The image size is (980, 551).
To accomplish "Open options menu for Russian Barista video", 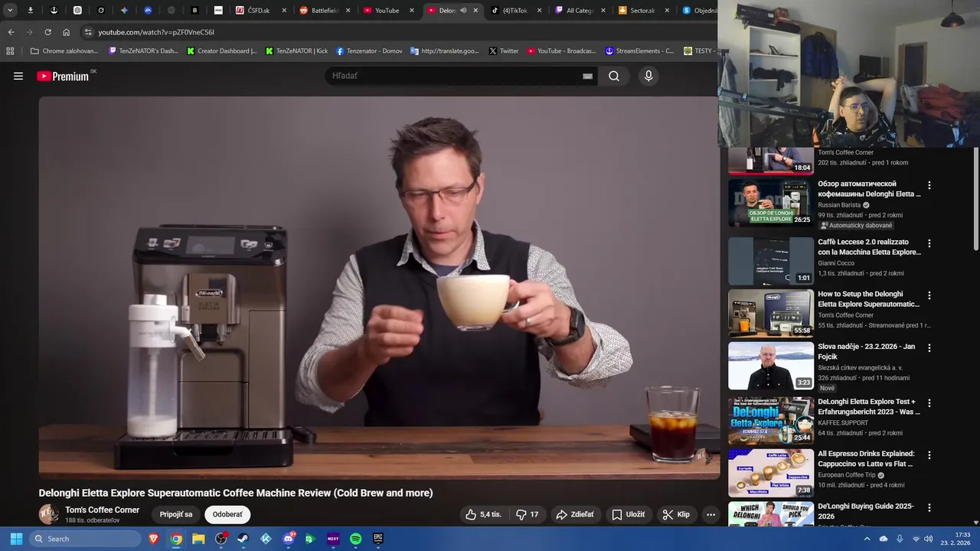I will (929, 185).
